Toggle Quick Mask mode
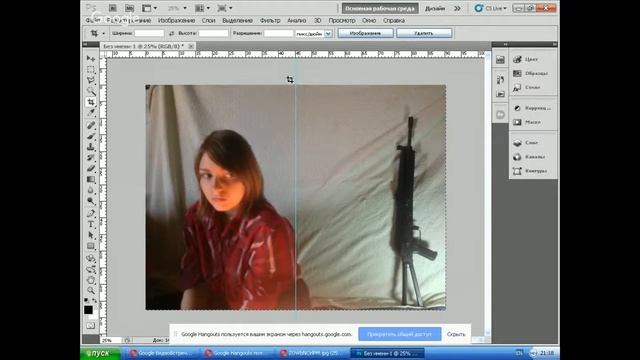 pos(91,326)
